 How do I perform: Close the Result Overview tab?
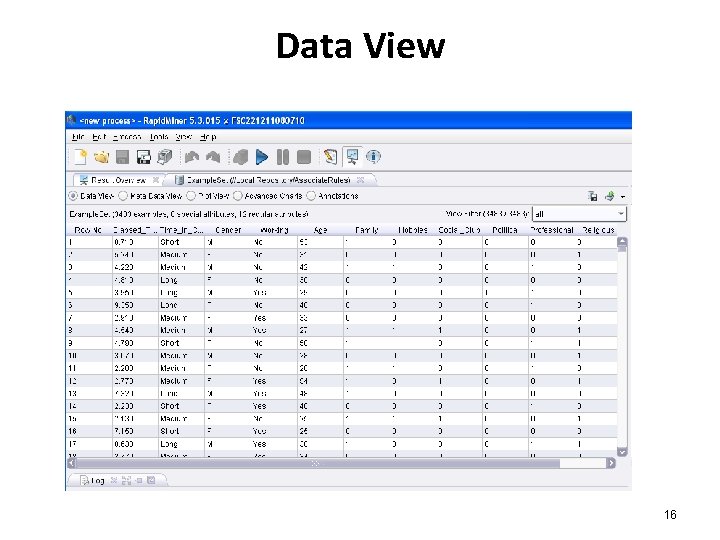tap(156, 180)
